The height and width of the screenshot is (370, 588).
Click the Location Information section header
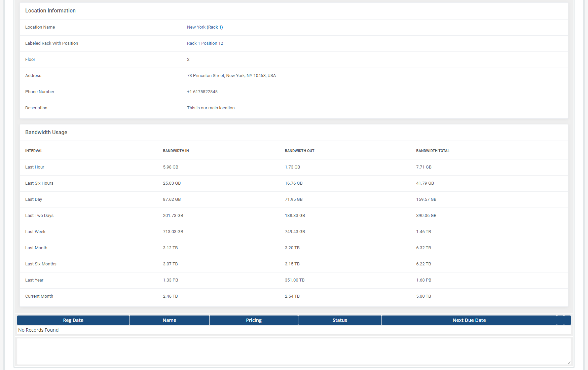(50, 10)
